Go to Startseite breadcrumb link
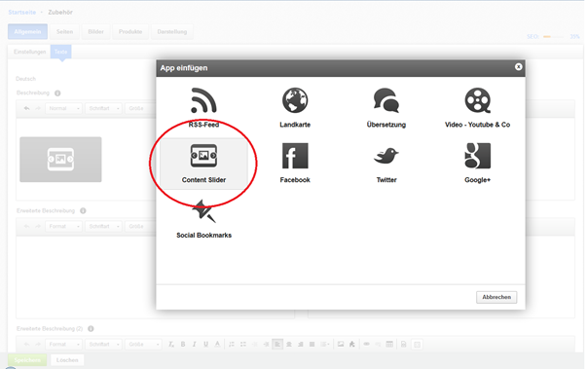 point(22,12)
